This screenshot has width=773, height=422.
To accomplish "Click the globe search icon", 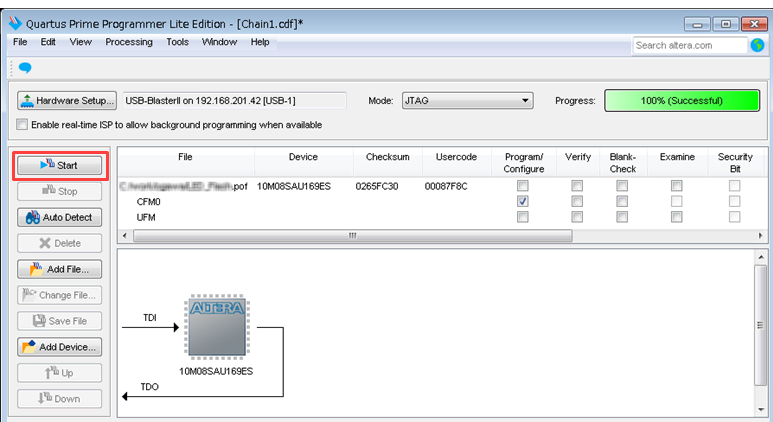I will pyautogui.click(x=757, y=45).
